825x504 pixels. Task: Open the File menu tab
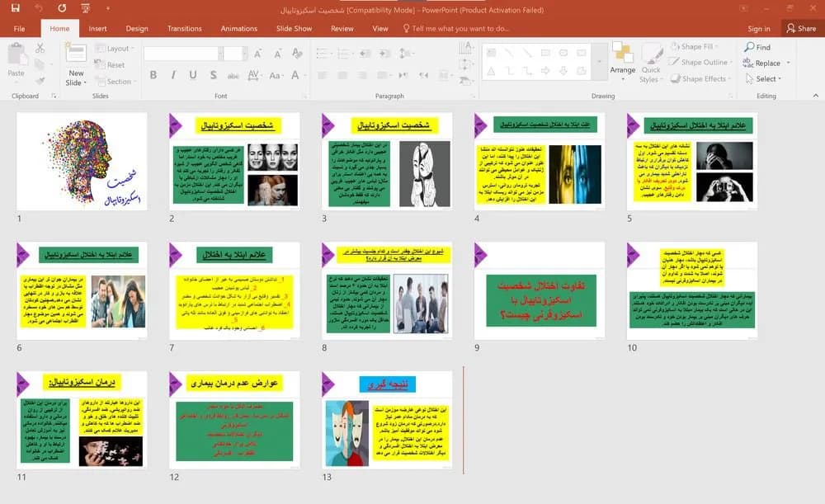click(20, 28)
